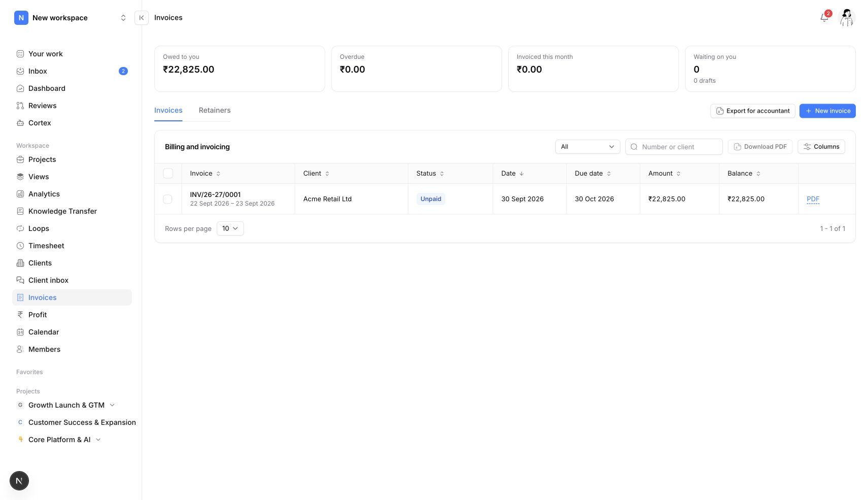Open Projects in the workspace menu
The height and width of the screenshot is (500, 868).
coord(72,159)
